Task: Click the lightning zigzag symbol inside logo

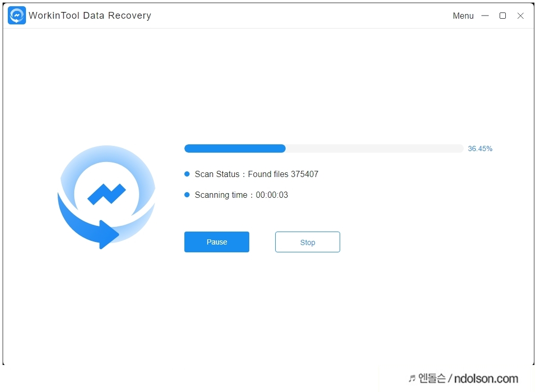Action: click(106, 194)
